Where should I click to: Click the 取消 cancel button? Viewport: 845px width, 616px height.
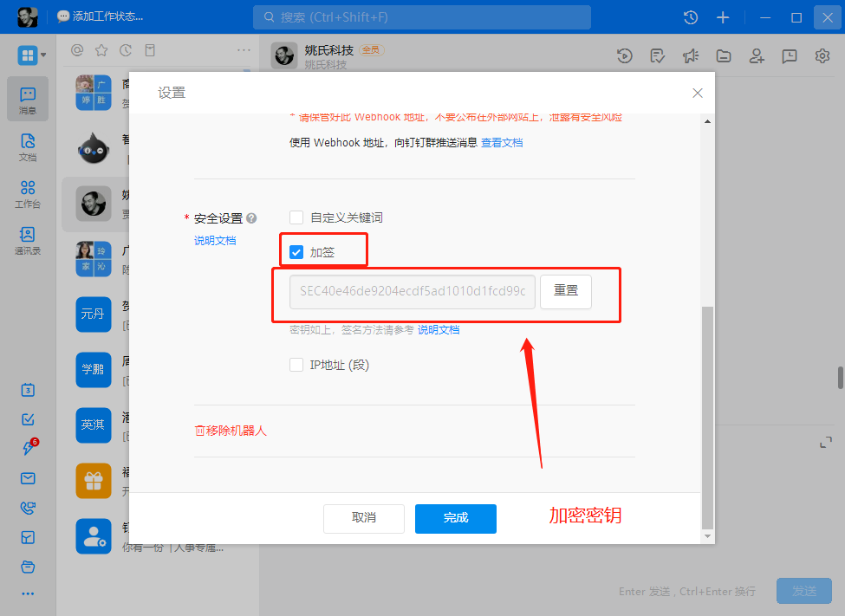click(x=364, y=518)
